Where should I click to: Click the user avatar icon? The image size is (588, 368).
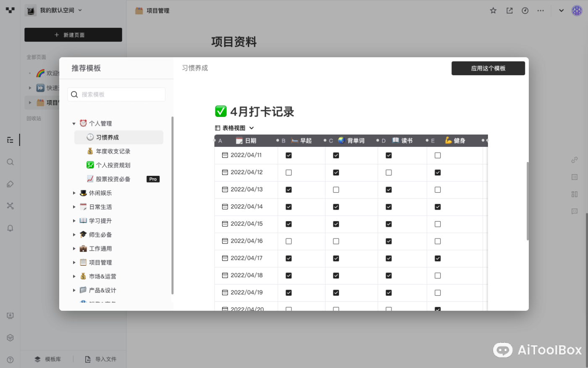pos(577,11)
